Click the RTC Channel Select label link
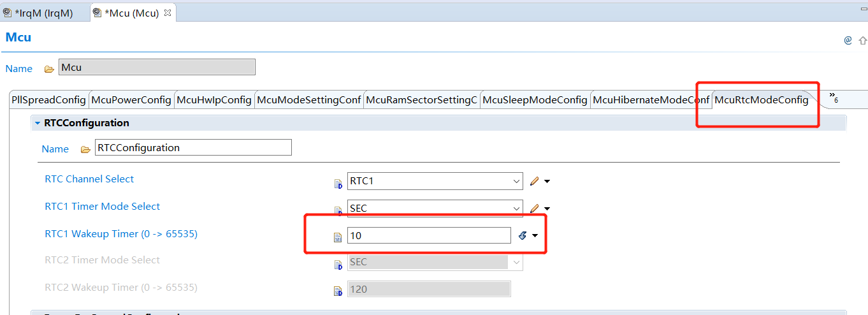The width and height of the screenshot is (868, 315). pos(89,179)
